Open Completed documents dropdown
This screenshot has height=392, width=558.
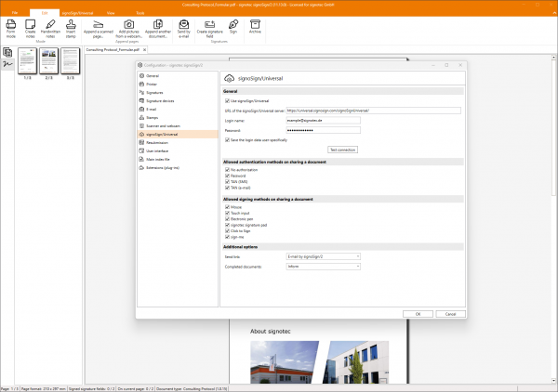pyautogui.click(x=323, y=267)
